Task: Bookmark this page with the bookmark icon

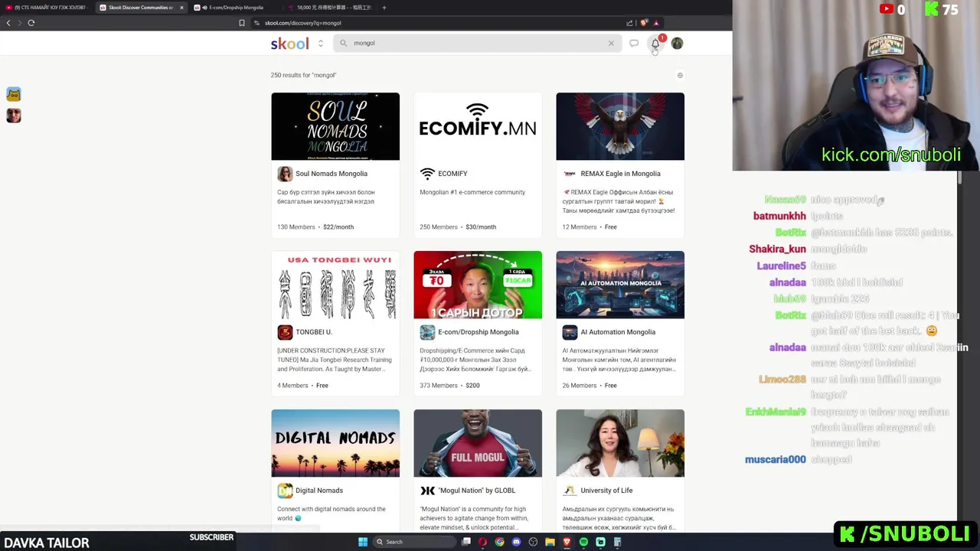Action: point(242,23)
